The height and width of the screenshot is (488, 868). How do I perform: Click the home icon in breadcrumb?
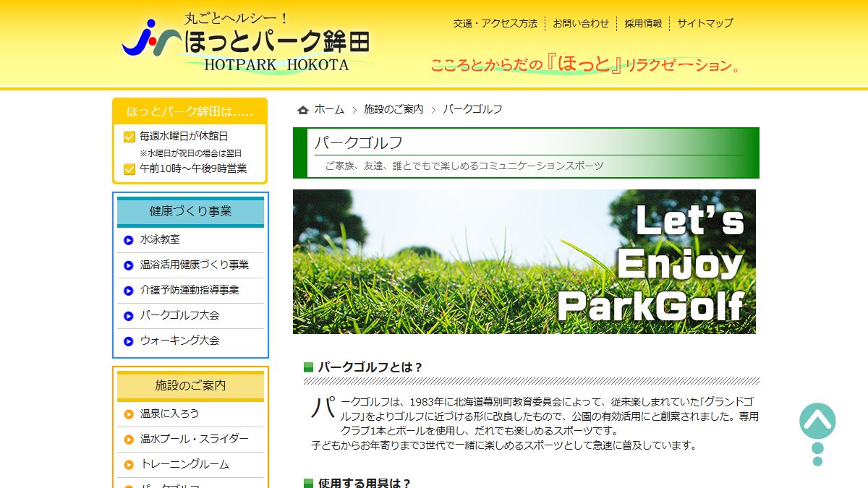(x=303, y=110)
